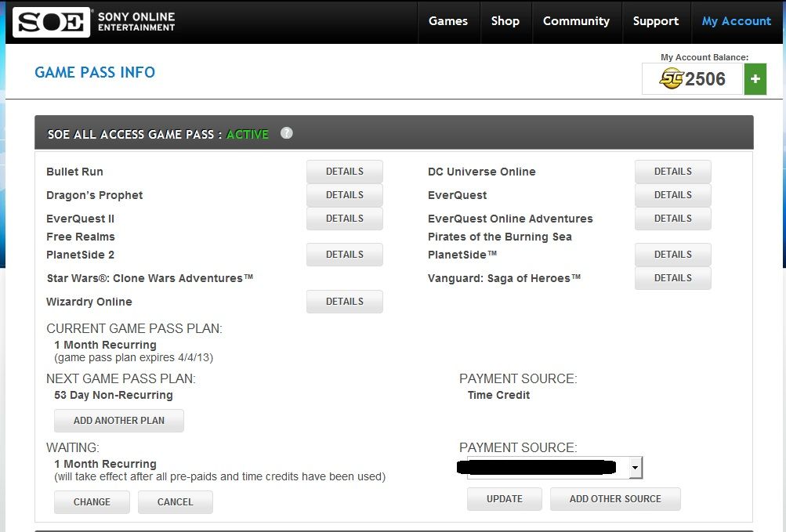Click the Wizardry Online game name

(89, 302)
